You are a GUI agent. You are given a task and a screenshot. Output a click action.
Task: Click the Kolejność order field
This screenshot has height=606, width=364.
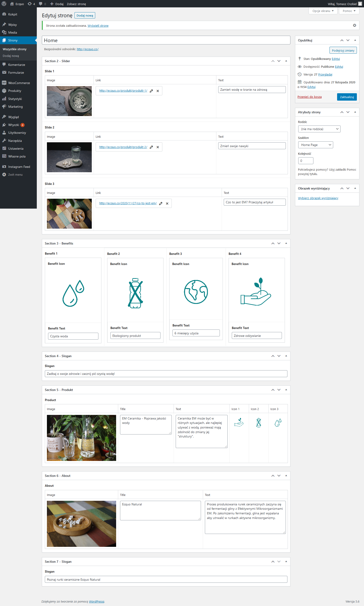(x=306, y=161)
